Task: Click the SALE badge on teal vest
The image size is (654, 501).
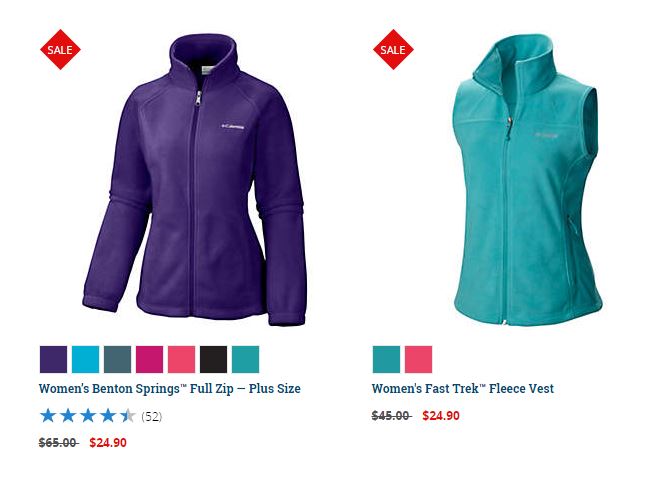Action: [x=393, y=50]
